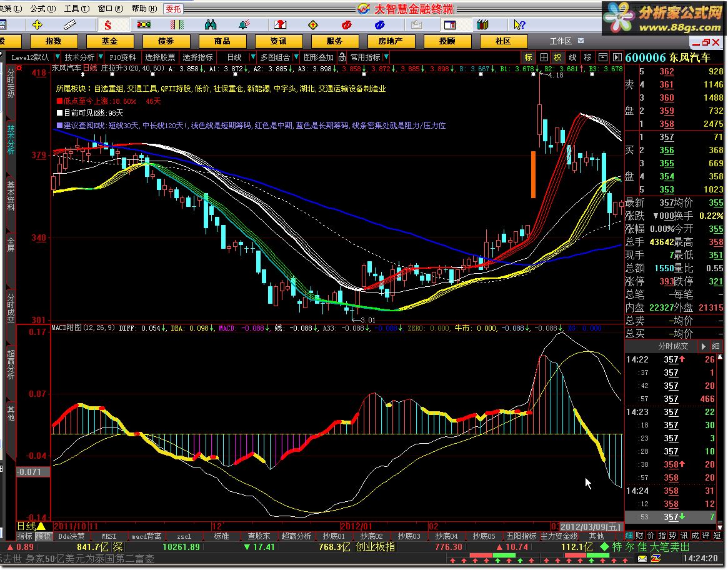The image size is (728, 570).
Task: Open the 帮助 menu
Action: (144, 8)
